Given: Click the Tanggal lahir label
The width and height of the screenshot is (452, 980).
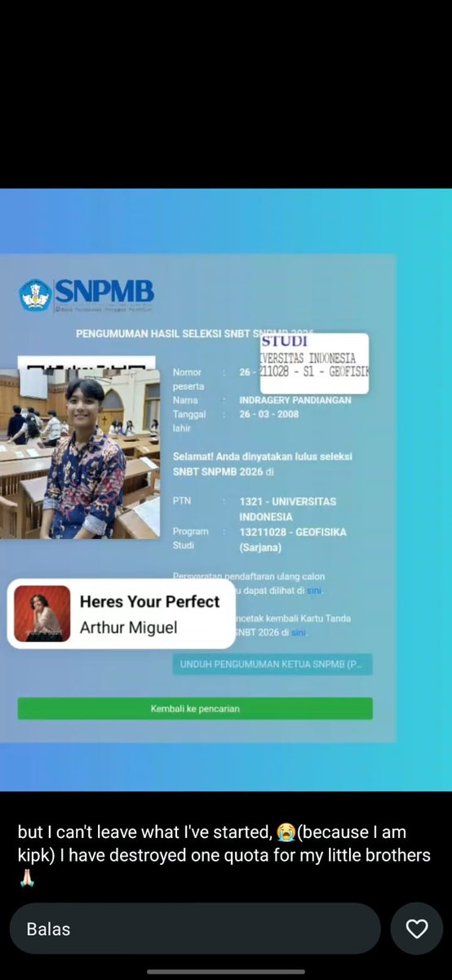Looking at the screenshot, I should [x=189, y=421].
